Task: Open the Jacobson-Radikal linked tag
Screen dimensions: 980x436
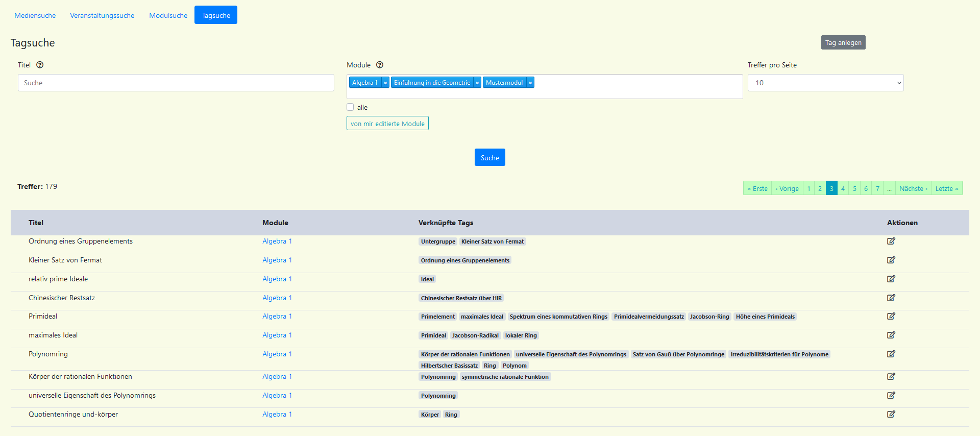Action: (475, 335)
